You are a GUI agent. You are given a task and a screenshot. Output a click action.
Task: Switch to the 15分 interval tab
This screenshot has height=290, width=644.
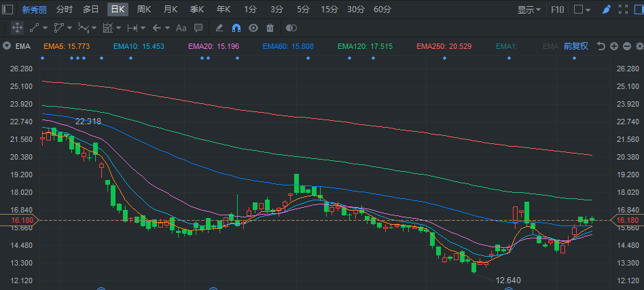click(329, 10)
